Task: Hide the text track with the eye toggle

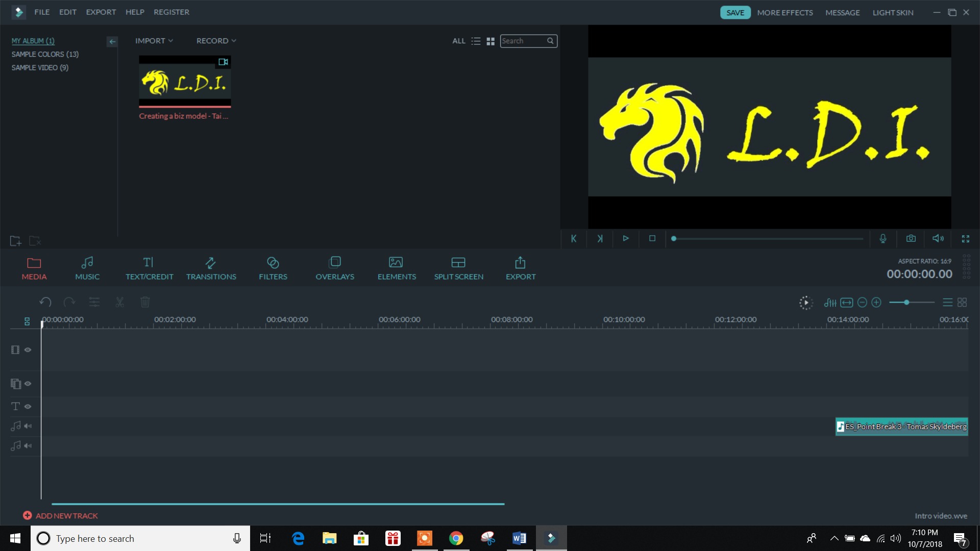Action: pos(28,406)
